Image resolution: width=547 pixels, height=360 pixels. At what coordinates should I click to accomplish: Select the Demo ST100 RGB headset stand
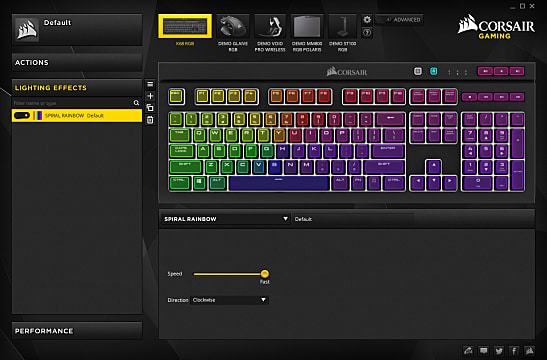pyautogui.click(x=342, y=26)
